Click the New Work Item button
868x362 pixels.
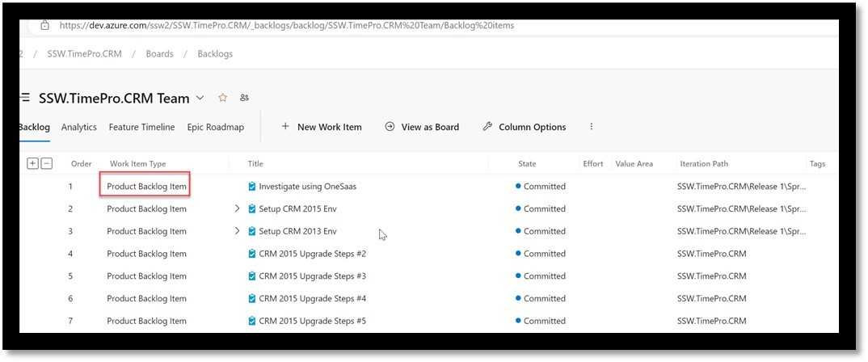[x=321, y=127]
